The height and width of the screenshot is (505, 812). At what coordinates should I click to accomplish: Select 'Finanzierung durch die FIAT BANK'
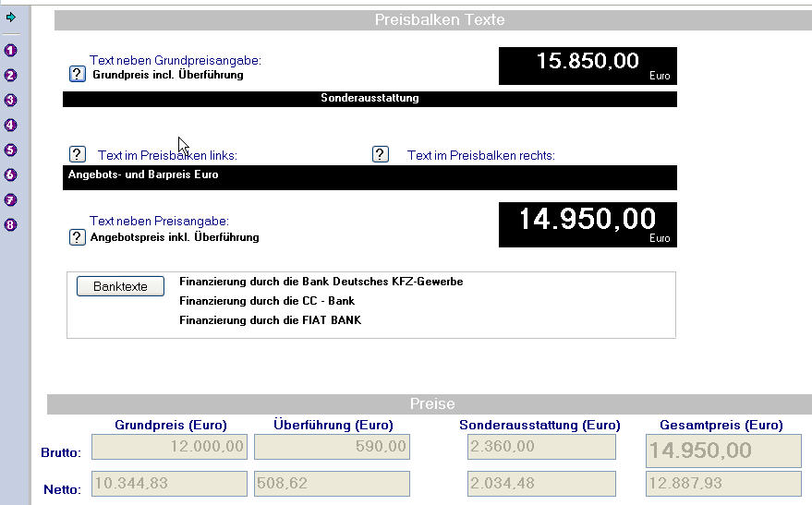tap(271, 320)
